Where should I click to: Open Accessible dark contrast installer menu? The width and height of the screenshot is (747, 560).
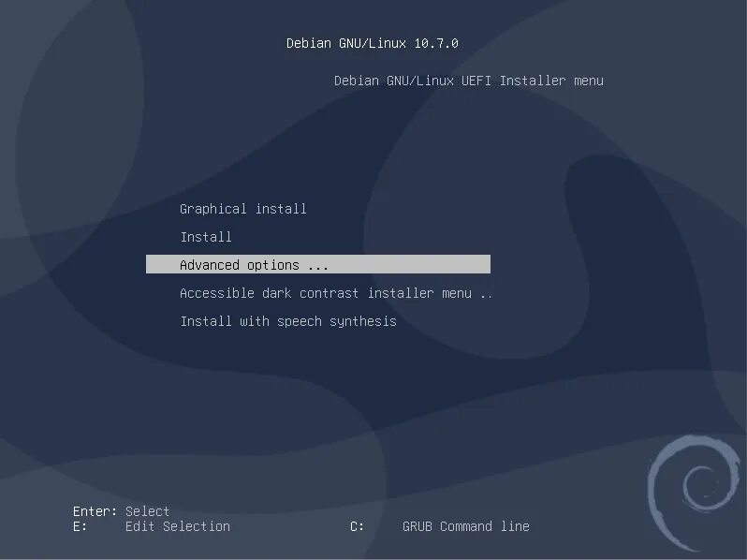pos(336,293)
